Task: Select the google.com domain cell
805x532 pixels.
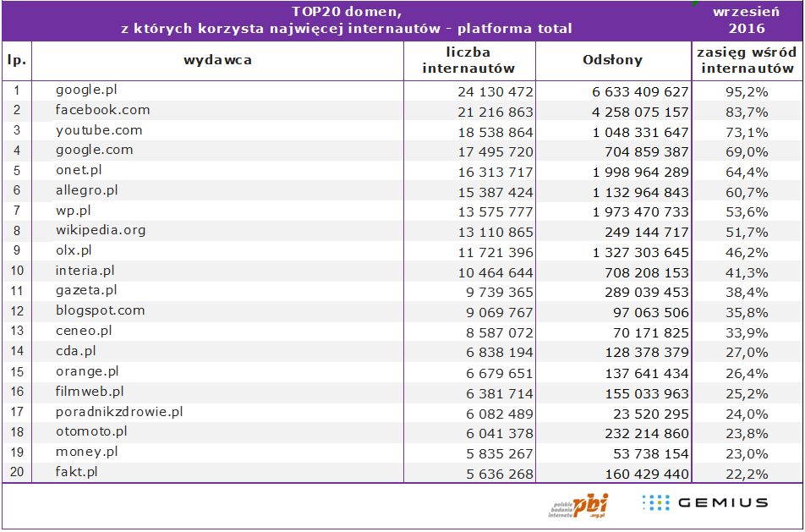Action: click(x=95, y=151)
